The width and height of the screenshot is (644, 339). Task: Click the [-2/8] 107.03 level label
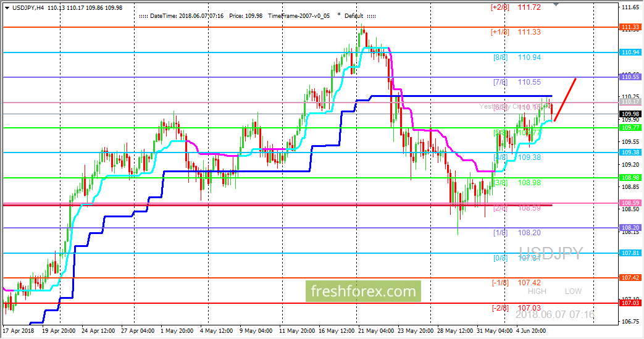pyautogui.click(x=516, y=308)
